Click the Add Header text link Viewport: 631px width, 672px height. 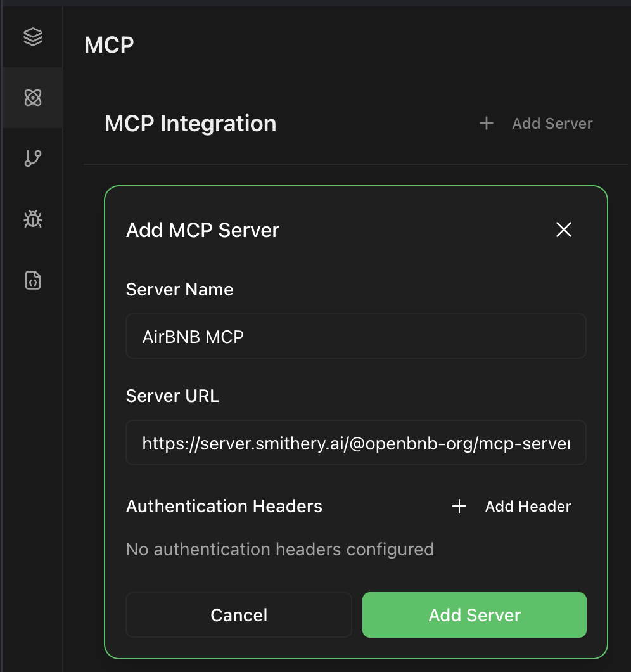[528, 506]
